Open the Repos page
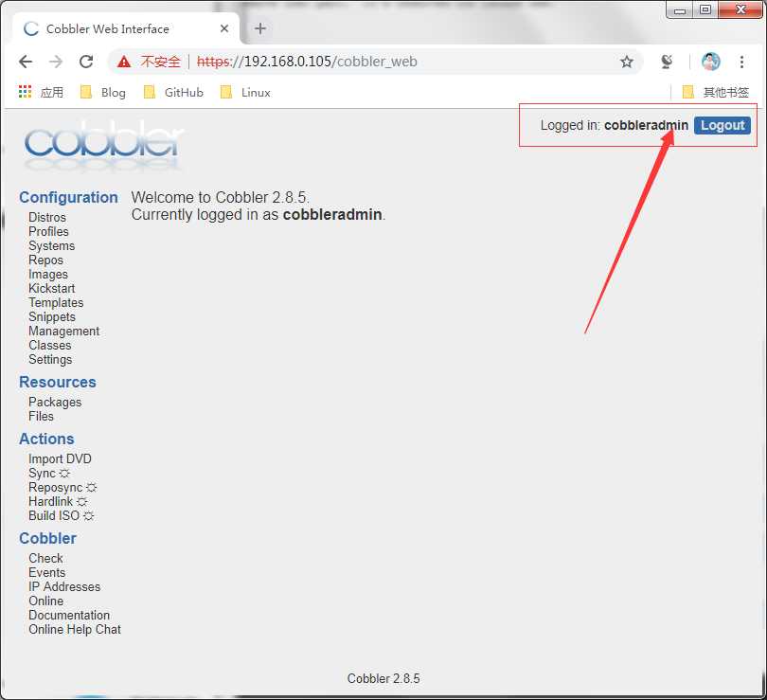The image size is (767, 700). click(x=45, y=260)
